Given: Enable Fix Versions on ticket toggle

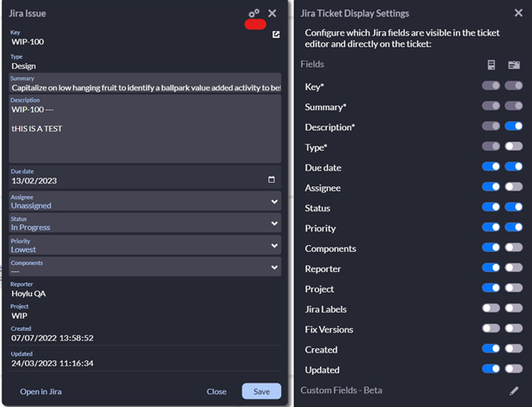Looking at the screenshot, I should (514, 328).
